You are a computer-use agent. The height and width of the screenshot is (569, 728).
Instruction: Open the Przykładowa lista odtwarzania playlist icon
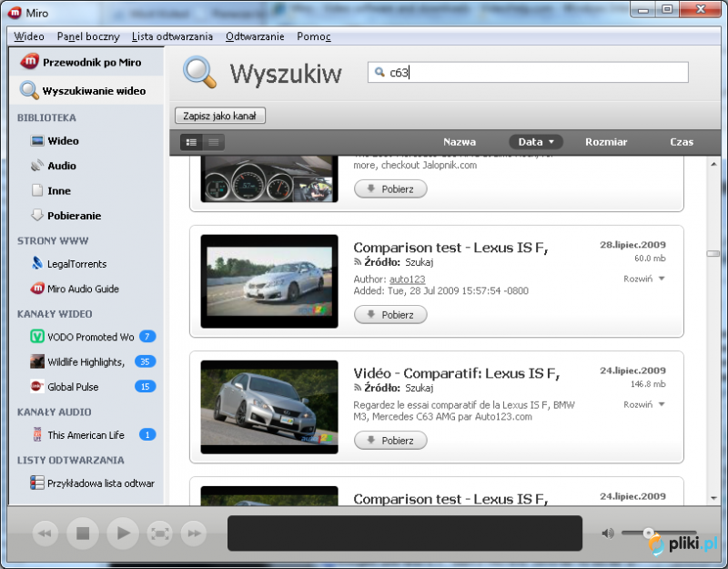pos(37,483)
